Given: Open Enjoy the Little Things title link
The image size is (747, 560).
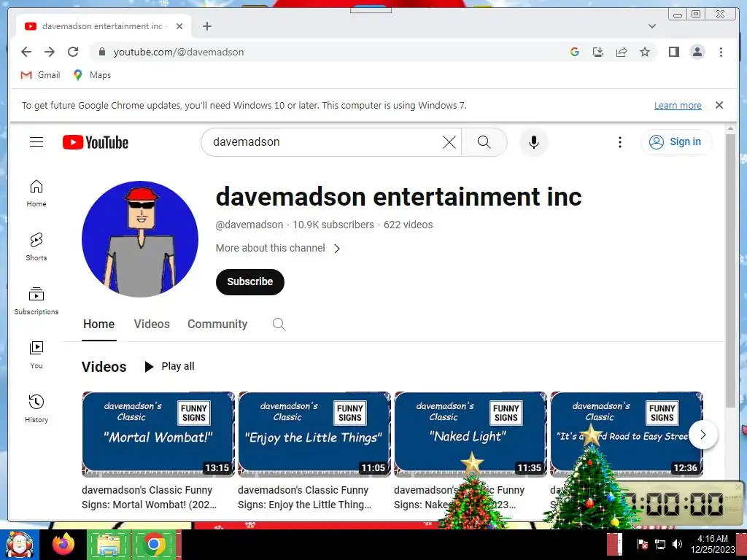Looking at the screenshot, I should click(x=304, y=497).
